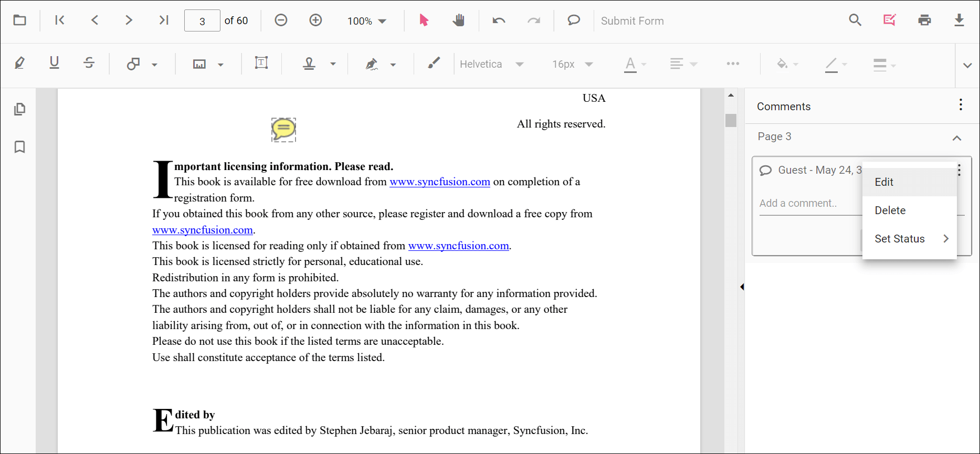This screenshot has width=980, height=454.
Task: Open the bookmarks panel
Action: [x=19, y=147]
